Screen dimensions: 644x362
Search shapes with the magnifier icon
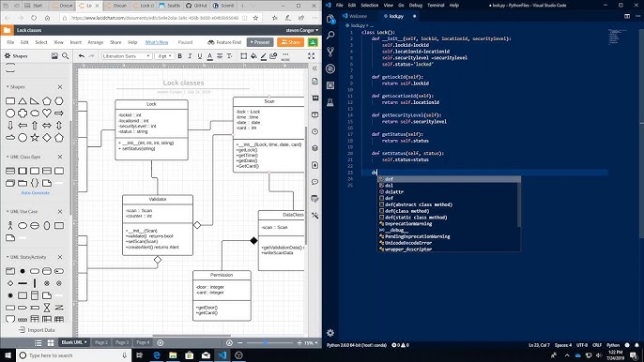click(x=66, y=56)
